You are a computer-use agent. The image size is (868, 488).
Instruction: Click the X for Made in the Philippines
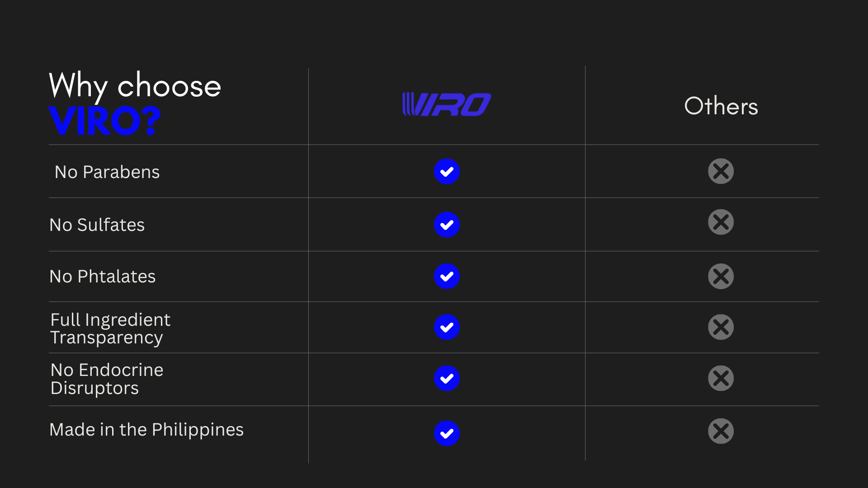click(x=721, y=431)
